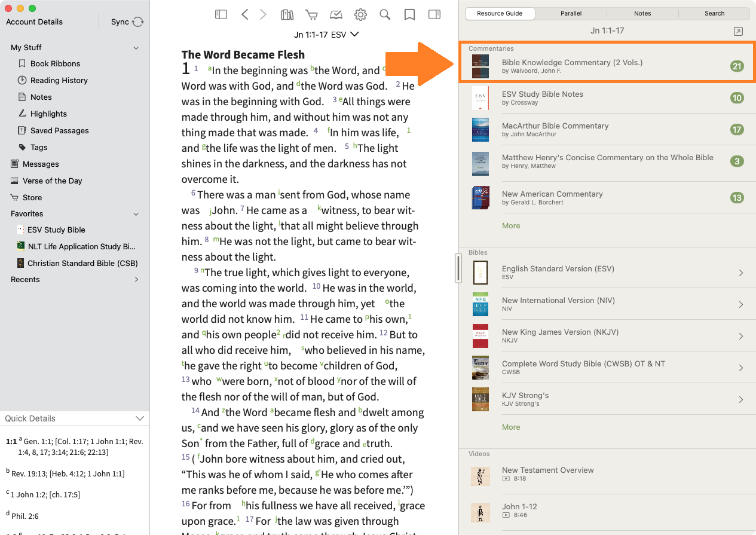Screen dimensions: 756x535
Task: Open MacArthur Bible Commentary
Action: [x=607, y=129]
